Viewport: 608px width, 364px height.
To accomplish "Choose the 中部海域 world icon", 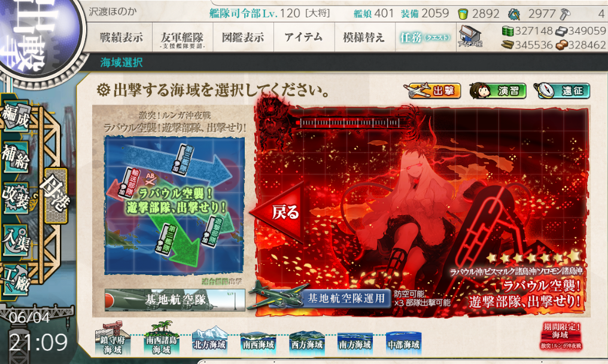I will click(x=403, y=341).
